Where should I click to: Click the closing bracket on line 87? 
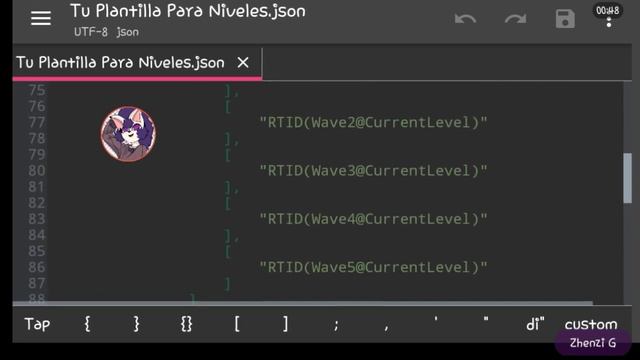(228, 283)
